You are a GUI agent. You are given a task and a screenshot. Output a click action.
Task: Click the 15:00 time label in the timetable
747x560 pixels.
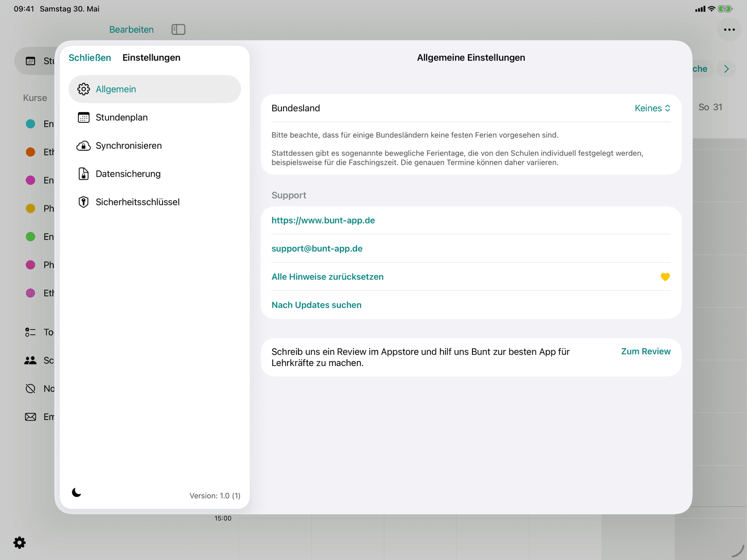pos(223,518)
